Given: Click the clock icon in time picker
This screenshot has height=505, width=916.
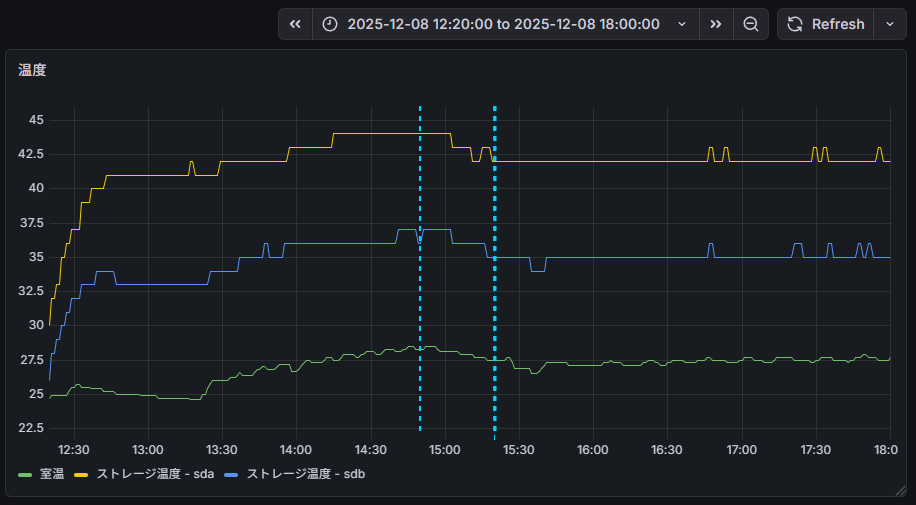Looking at the screenshot, I should click(330, 24).
